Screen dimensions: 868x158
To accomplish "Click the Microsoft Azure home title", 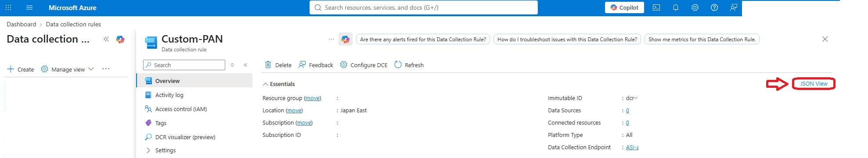I will 72,7.
